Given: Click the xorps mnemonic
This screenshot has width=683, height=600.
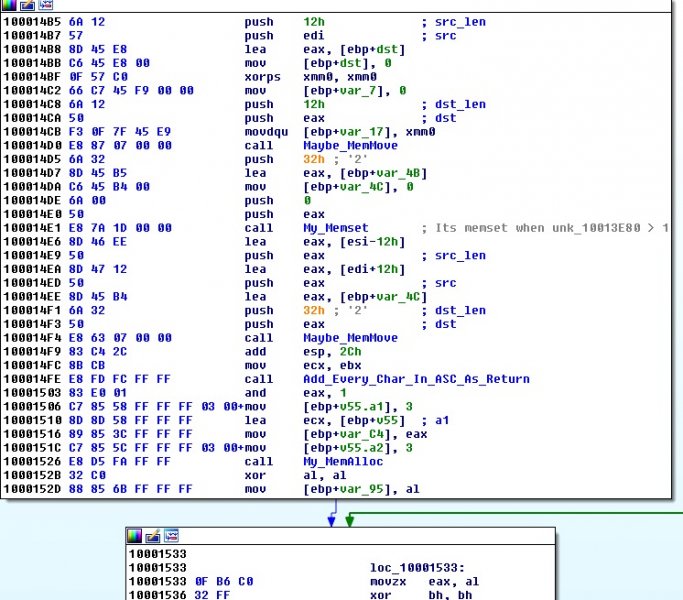Looking at the screenshot, I should click(x=262, y=77).
